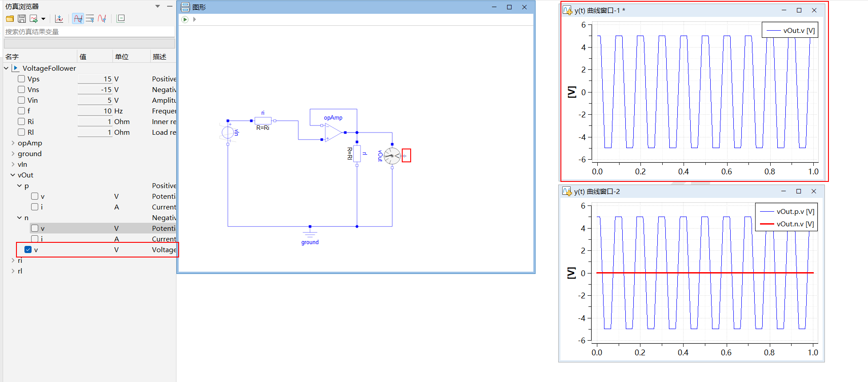Select the opAmp component in the diagram

point(333,133)
